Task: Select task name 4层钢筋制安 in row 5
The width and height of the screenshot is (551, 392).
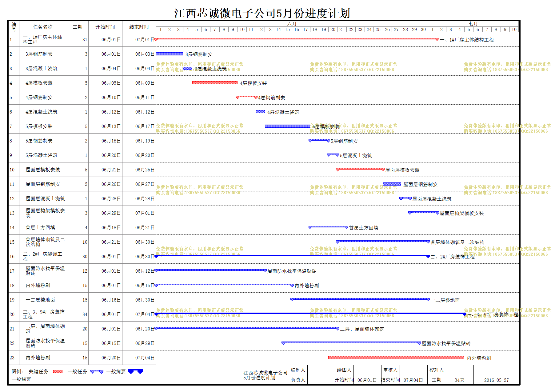Action: (39, 97)
